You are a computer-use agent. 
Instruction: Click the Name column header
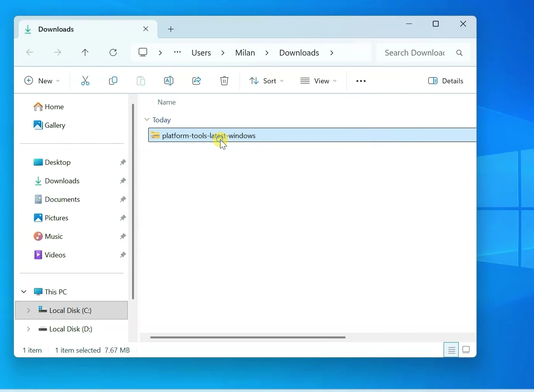tap(167, 102)
